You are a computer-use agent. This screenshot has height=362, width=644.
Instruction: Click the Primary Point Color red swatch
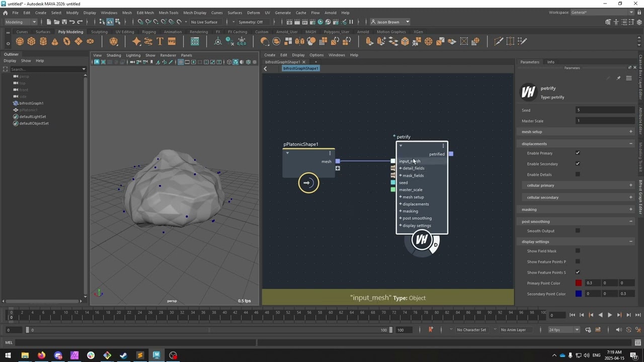click(x=579, y=283)
